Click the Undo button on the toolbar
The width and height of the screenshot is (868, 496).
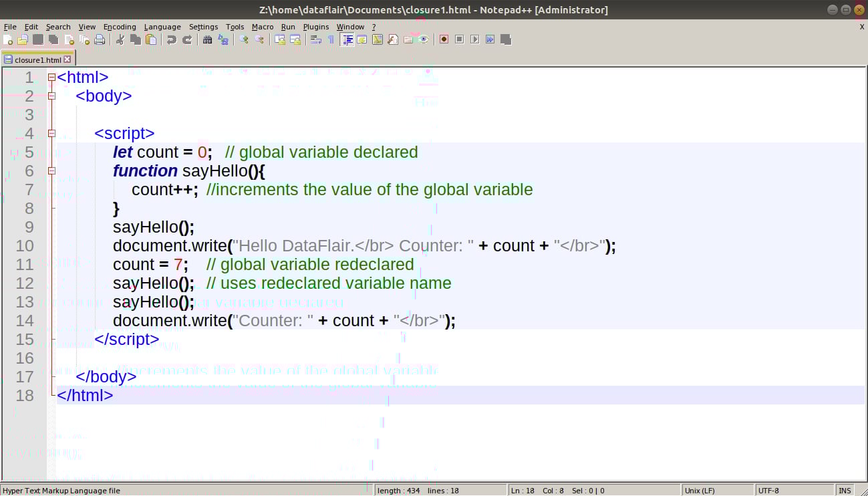(x=172, y=39)
